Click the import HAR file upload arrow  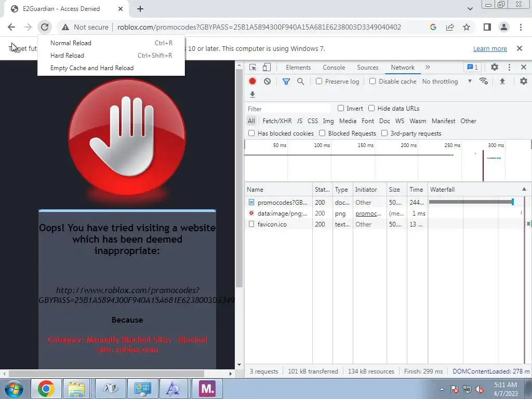coord(502,81)
